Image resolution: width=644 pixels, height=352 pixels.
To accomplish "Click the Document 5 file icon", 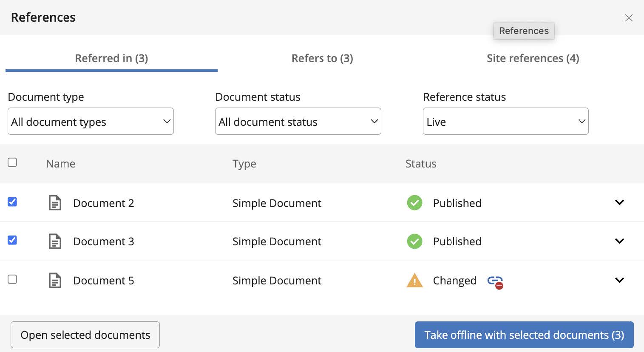I will 55,281.
